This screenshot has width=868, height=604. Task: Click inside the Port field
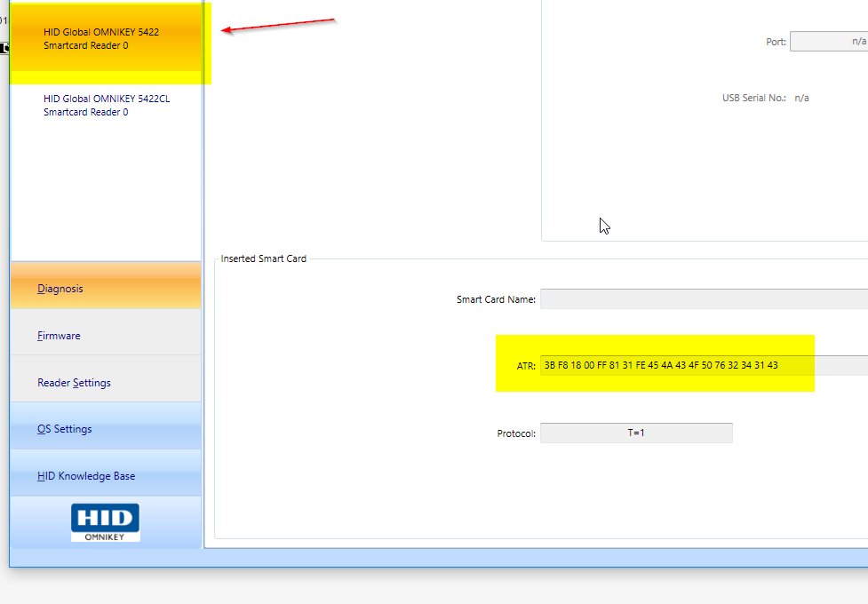pos(828,42)
